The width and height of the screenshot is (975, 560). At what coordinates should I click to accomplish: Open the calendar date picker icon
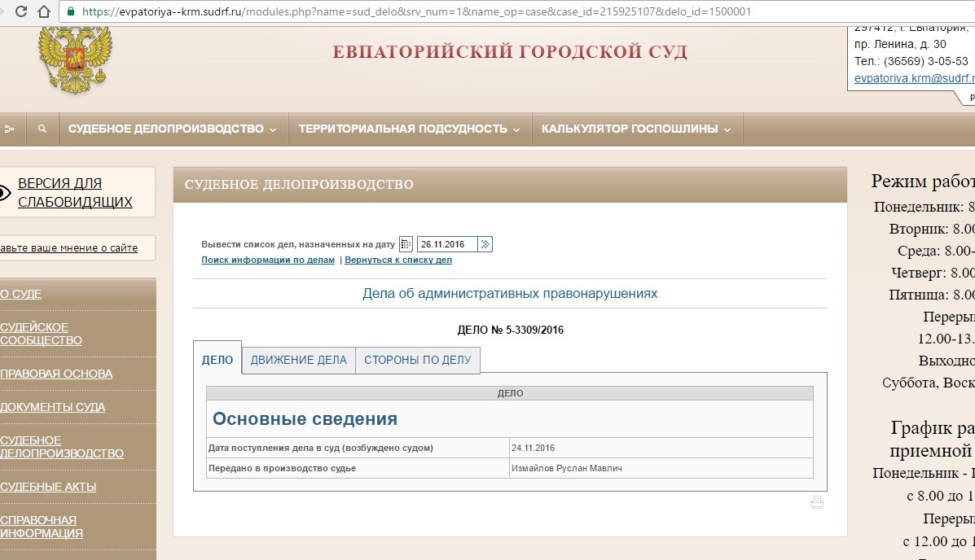406,244
